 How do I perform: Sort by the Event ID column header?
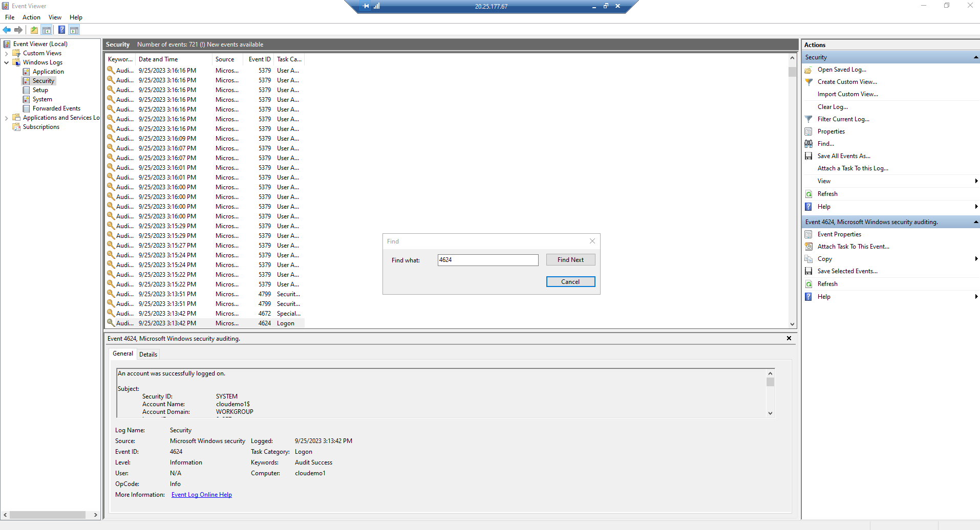260,59
